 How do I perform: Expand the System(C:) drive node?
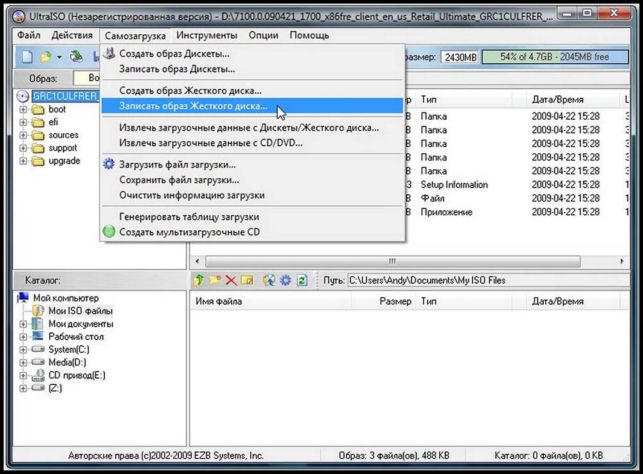23,349
